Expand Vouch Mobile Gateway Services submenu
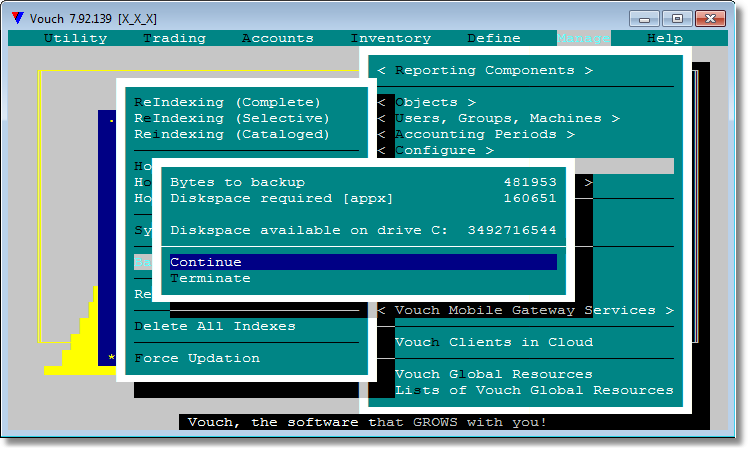The image size is (748, 450). tap(525, 310)
